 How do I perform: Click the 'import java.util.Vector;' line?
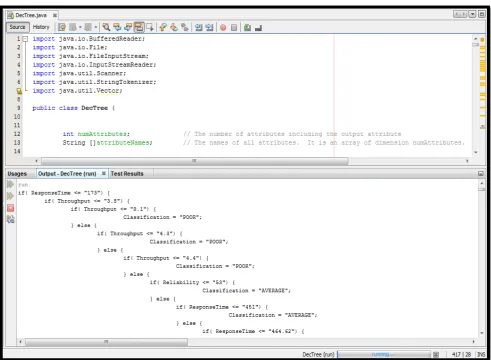(x=77, y=91)
